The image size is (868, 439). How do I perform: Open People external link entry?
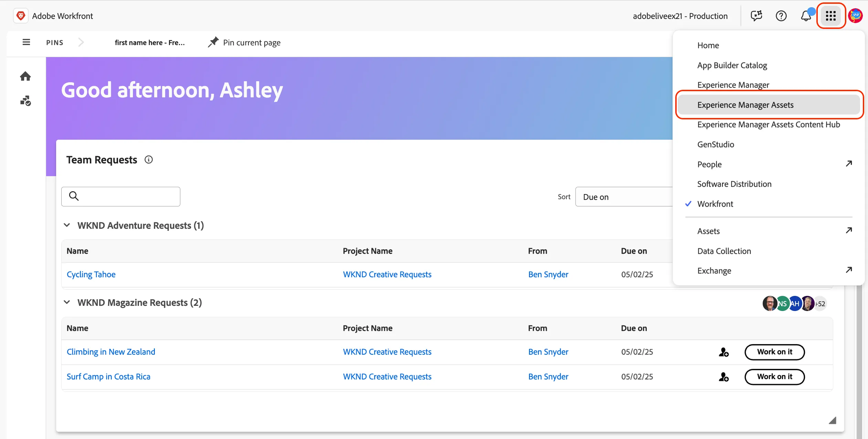pos(769,164)
